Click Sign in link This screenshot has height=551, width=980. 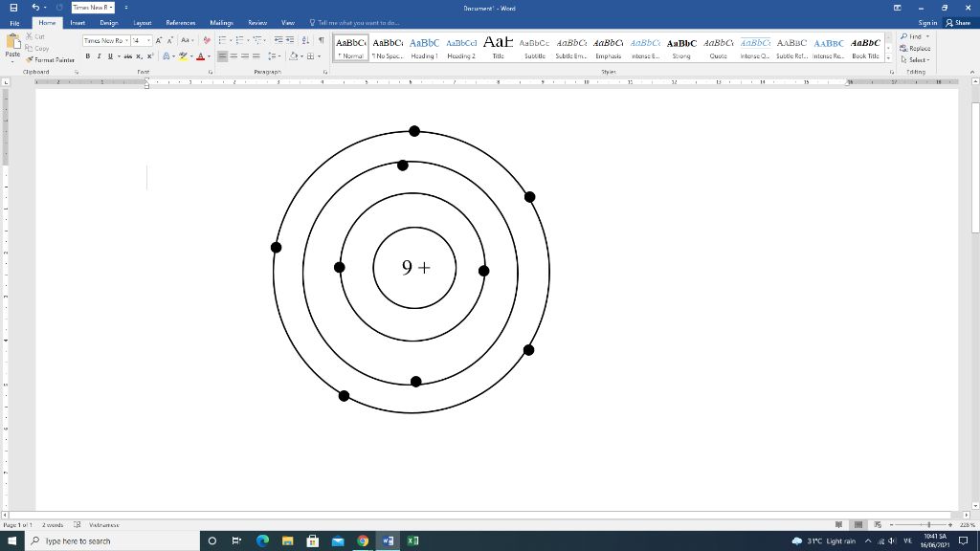pos(927,23)
